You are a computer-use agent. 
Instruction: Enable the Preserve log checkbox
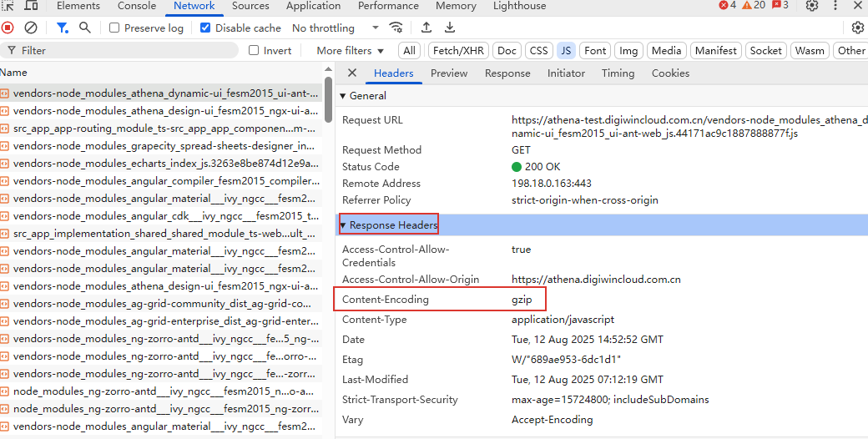pyautogui.click(x=114, y=28)
